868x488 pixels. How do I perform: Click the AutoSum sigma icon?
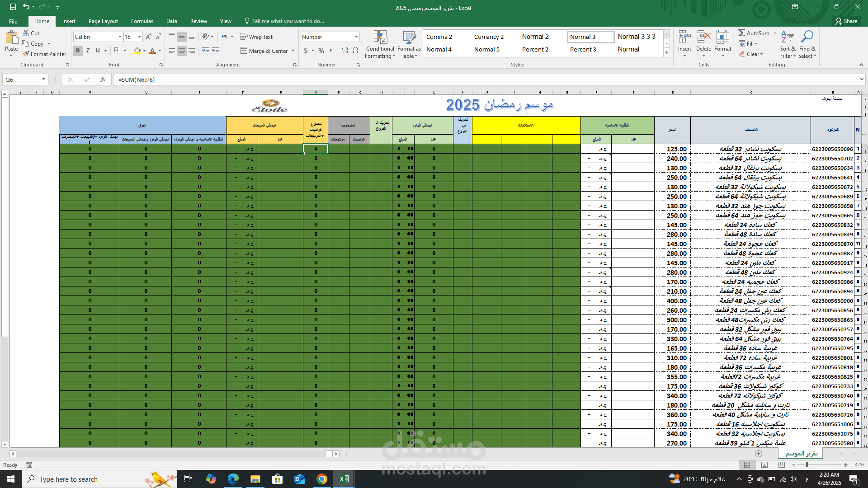coord(742,33)
